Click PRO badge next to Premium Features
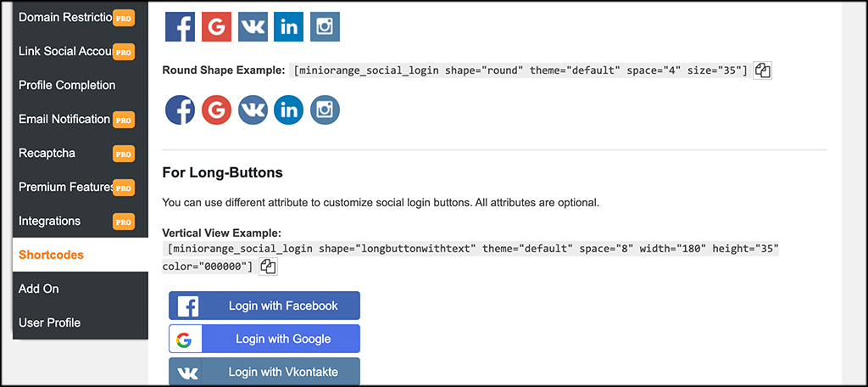This screenshot has width=868, height=387. point(124,188)
